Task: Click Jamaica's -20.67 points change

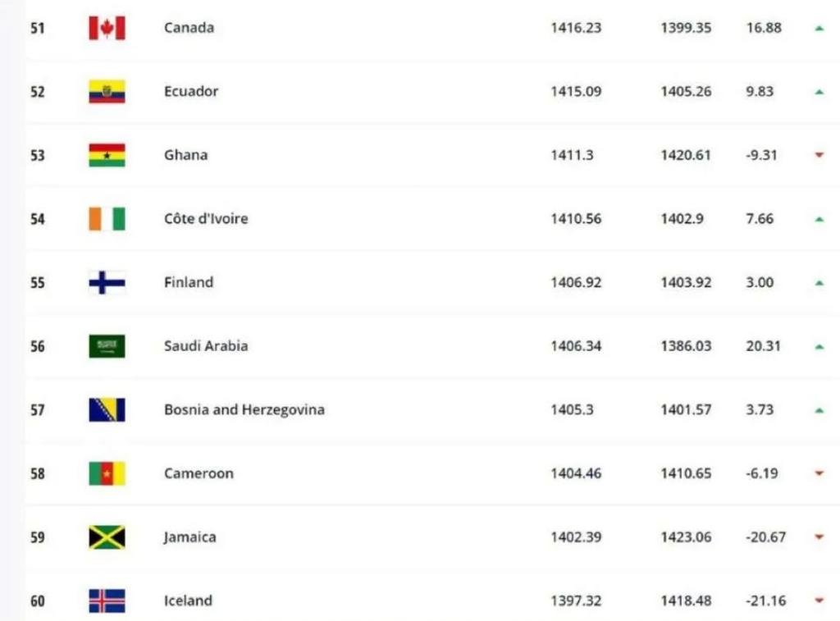Action: click(765, 537)
